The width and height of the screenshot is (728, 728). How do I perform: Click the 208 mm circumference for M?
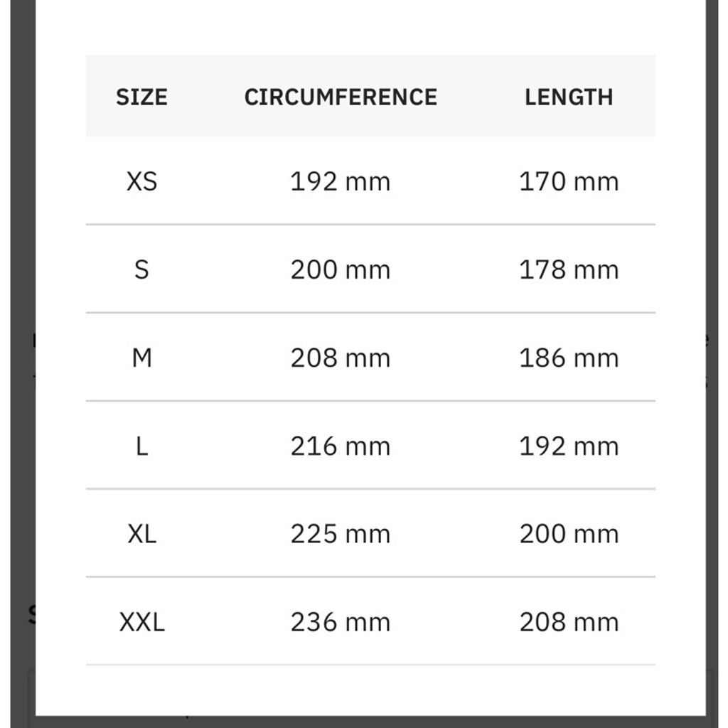click(341, 358)
